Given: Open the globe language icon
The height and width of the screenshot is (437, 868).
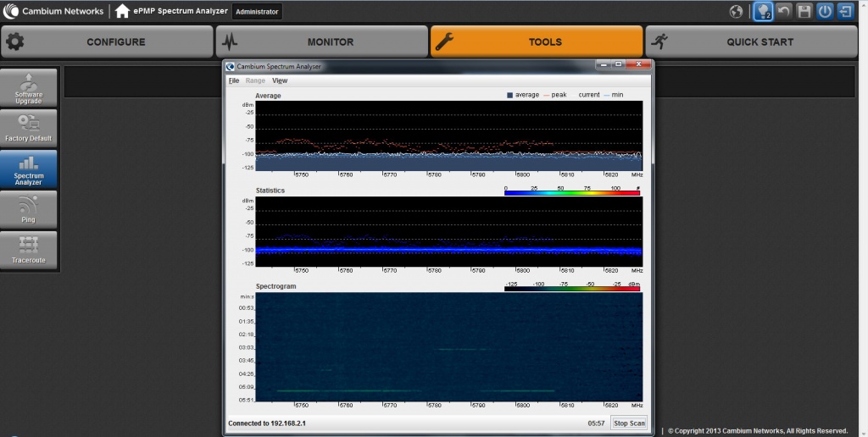Looking at the screenshot, I should coord(736,12).
